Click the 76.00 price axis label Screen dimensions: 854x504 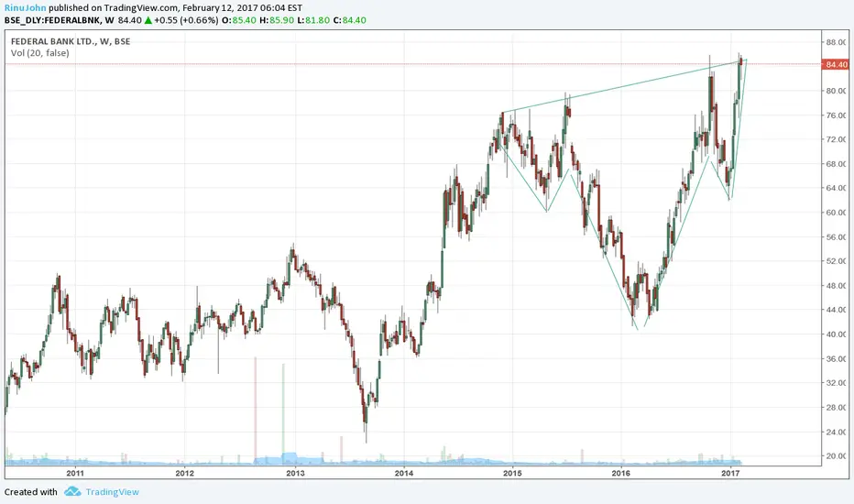coord(836,115)
